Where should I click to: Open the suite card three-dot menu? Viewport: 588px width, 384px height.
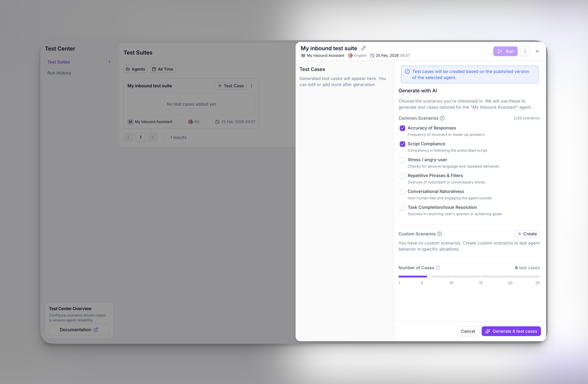click(x=252, y=86)
